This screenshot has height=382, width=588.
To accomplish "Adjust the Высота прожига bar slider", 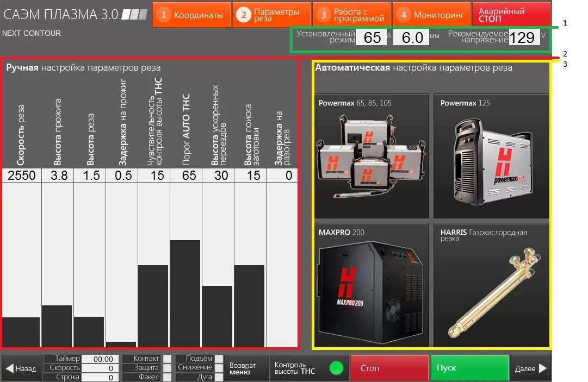I will click(57, 265).
